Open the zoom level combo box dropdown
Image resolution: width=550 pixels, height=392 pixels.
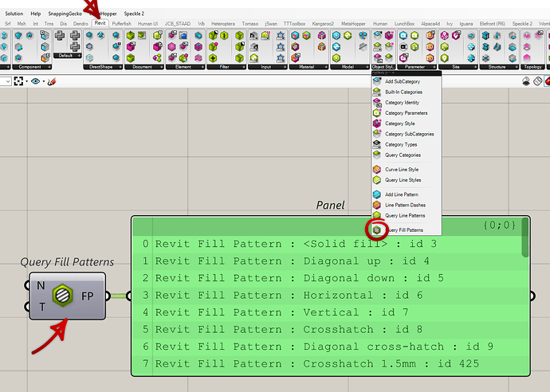[x=7, y=81]
